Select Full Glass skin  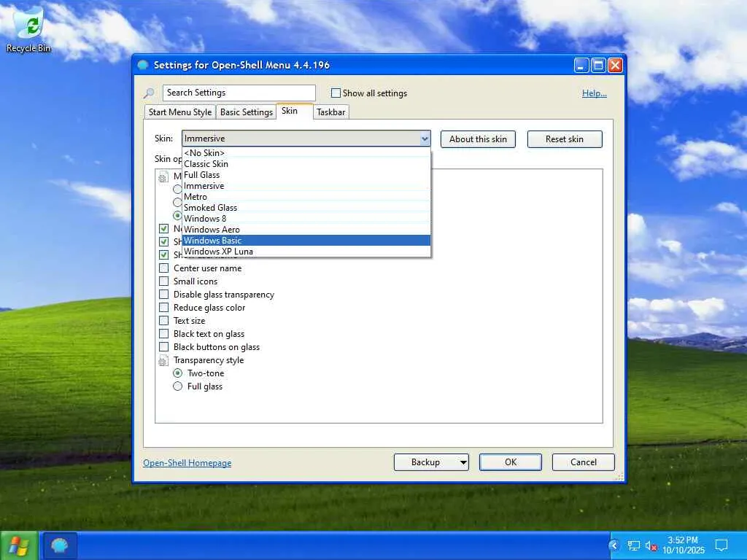(306, 175)
